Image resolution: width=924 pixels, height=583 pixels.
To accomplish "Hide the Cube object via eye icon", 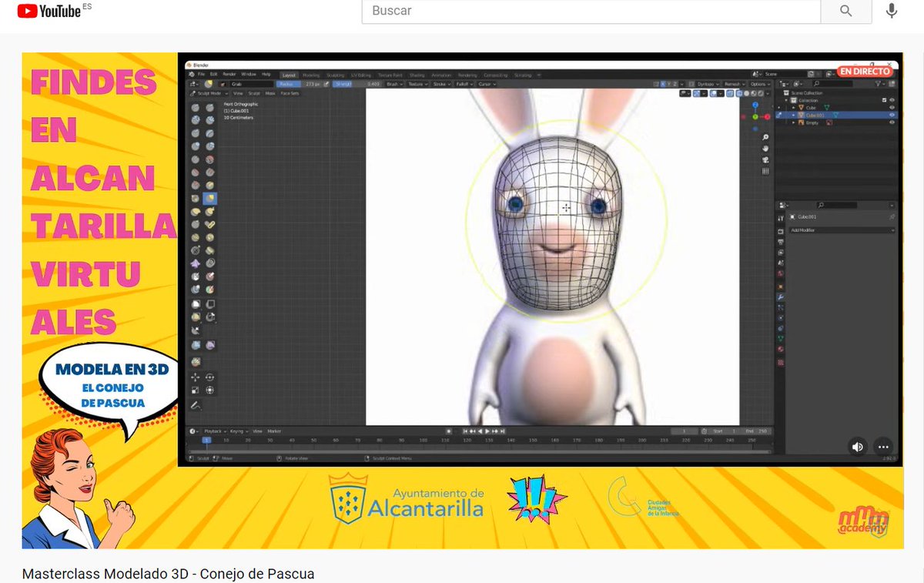I will coord(892,108).
